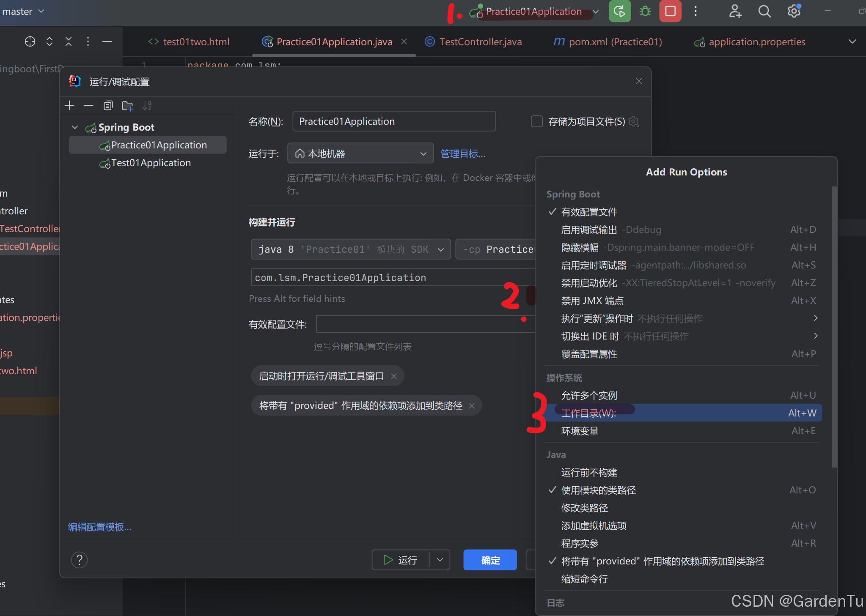Open the 编辑配置模板 link
The height and width of the screenshot is (616, 866).
coord(100,527)
